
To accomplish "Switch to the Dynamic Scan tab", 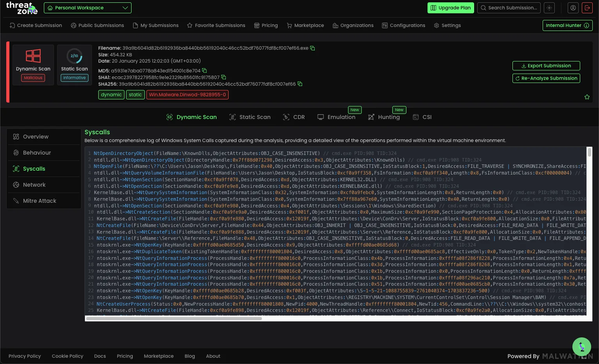I will (191, 117).
